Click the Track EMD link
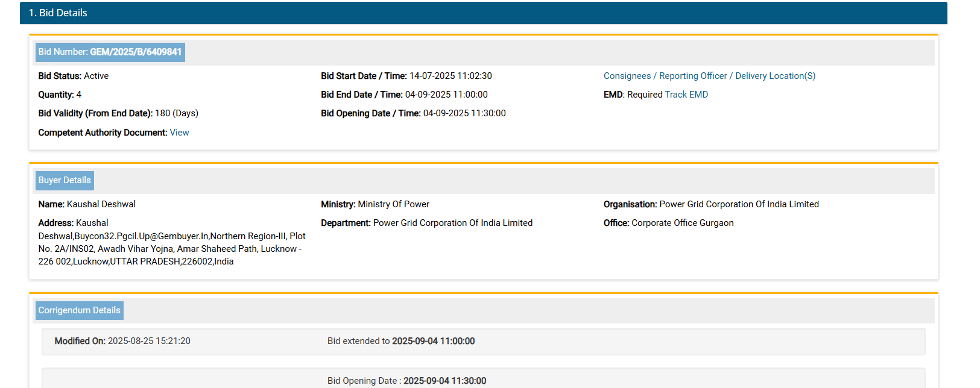Screen dimensions: 980x388 686,95
